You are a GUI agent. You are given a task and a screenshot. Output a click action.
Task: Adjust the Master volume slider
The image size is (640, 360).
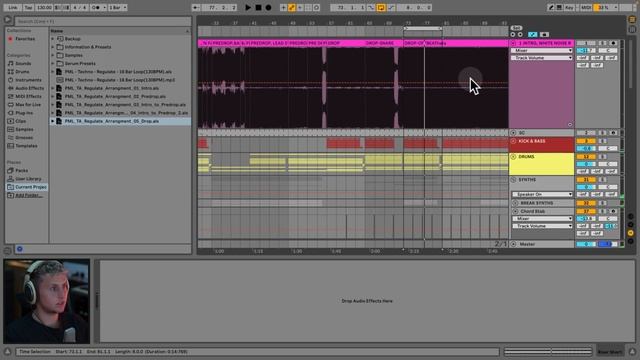(586, 244)
